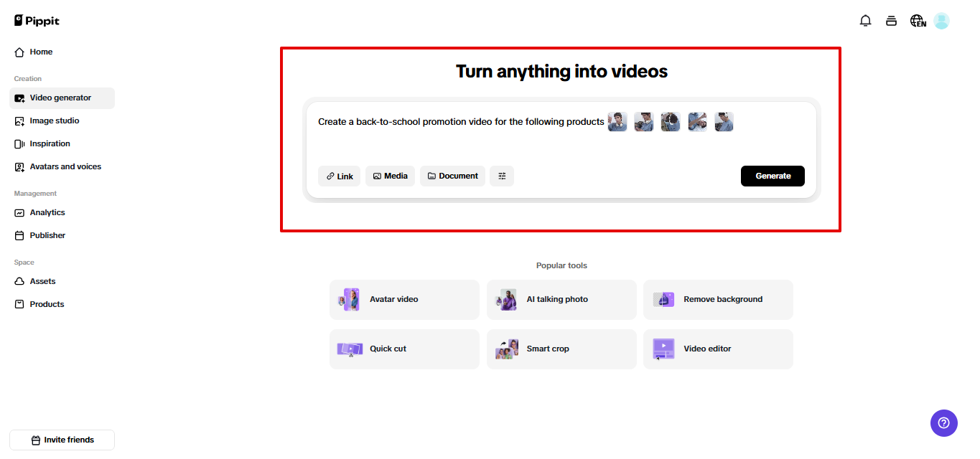The width and height of the screenshot is (980, 459).
Task: Add a Link to the prompt
Action: coord(339,176)
